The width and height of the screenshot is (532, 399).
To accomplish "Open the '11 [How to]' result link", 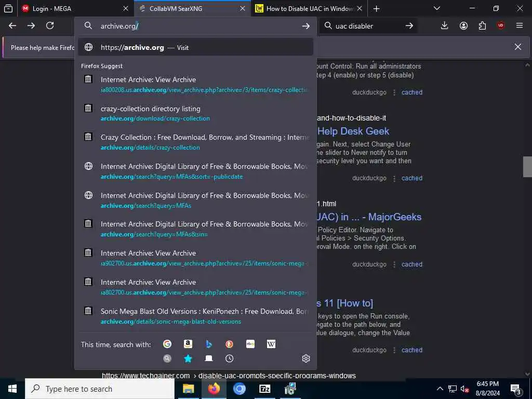I will click(345, 303).
